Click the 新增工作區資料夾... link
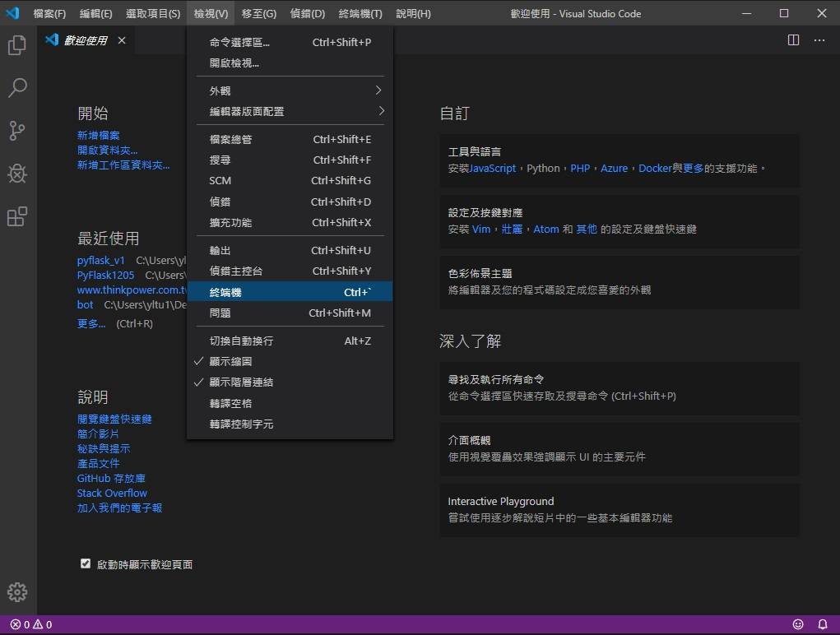Screen dimensions: 840x635 pyautogui.click(x=123, y=165)
